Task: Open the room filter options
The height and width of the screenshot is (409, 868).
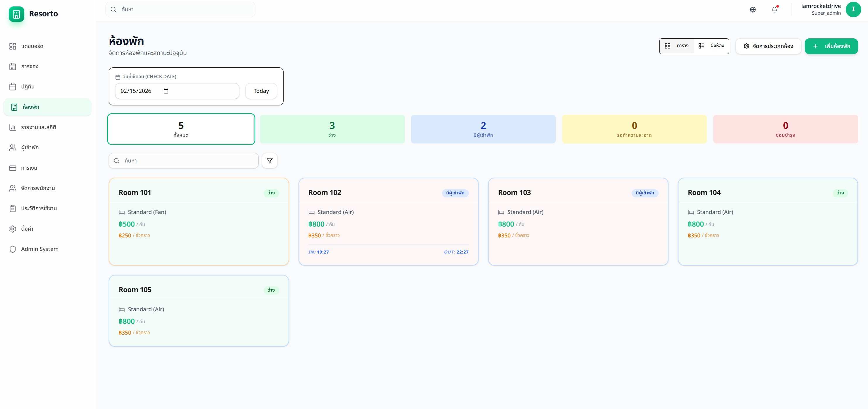Action: (x=269, y=160)
